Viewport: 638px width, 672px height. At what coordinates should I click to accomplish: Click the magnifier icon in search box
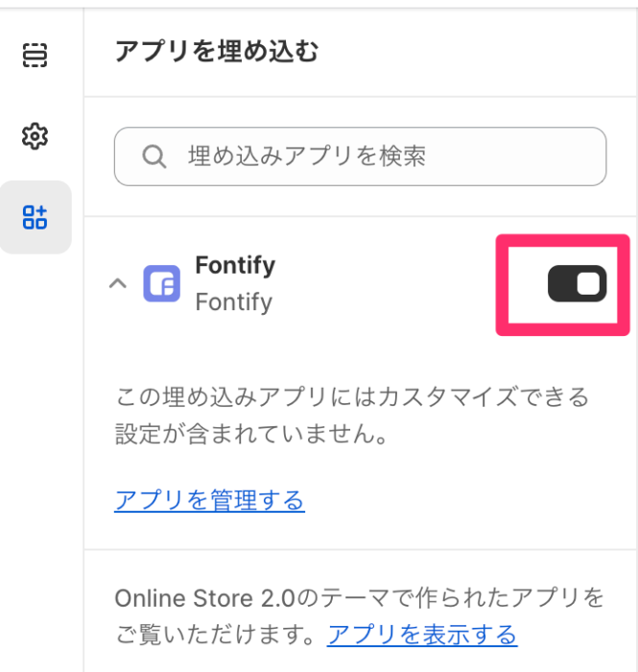point(154,156)
